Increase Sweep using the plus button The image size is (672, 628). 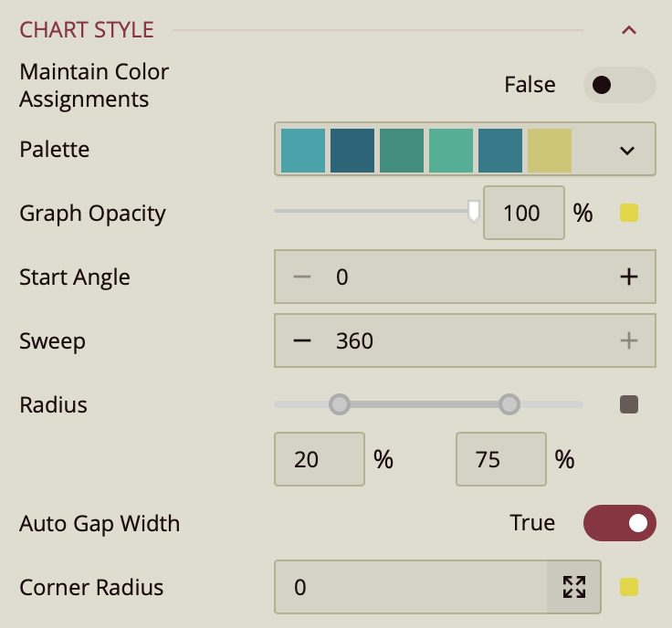click(x=628, y=341)
